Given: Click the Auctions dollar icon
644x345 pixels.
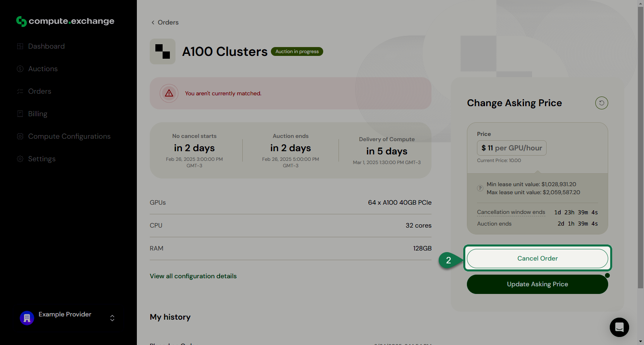Looking at the screenshot, I should [x=20, y=69].
